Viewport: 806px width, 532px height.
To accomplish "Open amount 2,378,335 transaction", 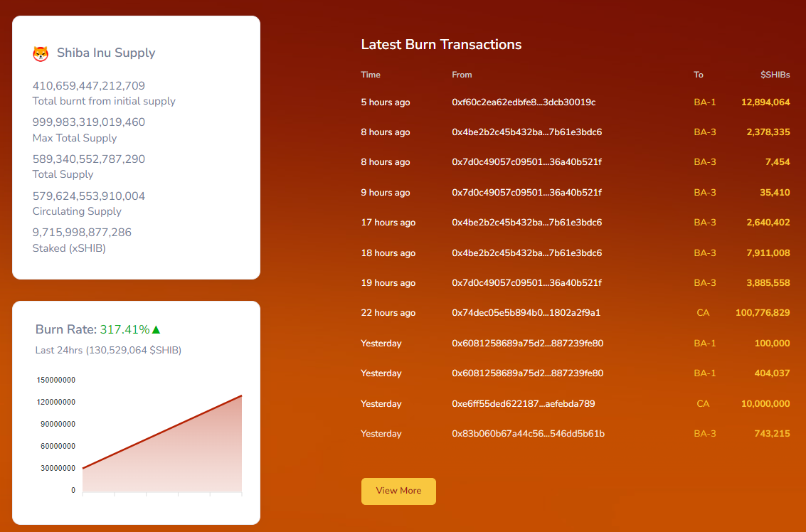I will pyautogui.click(x=768, y=132).
